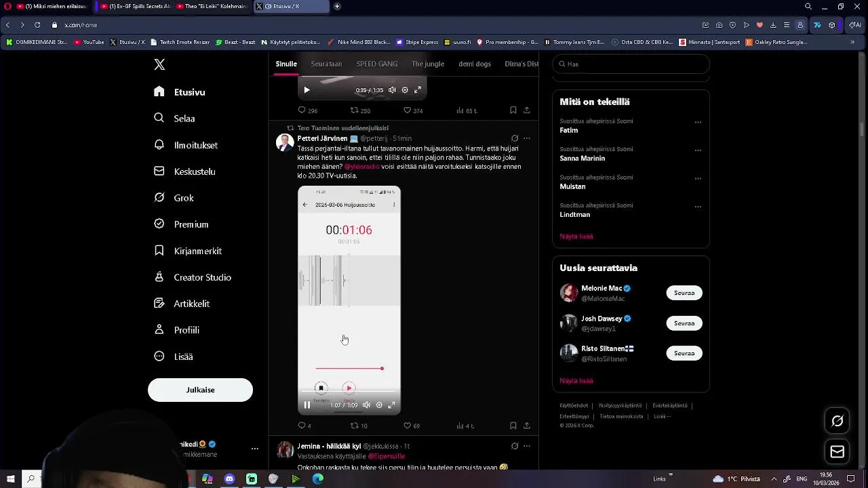Open Windows Start menu
The image size is (868, 488).
click(10, 479)
